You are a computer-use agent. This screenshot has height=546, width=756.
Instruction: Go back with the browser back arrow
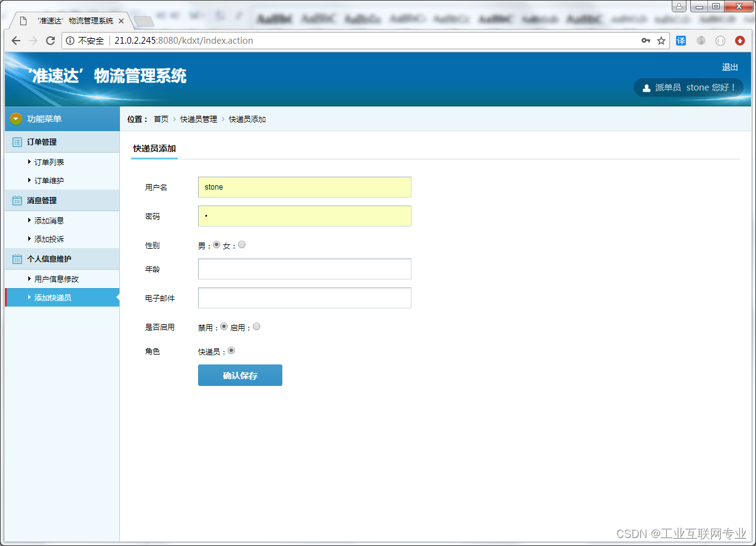pos(16,41)
